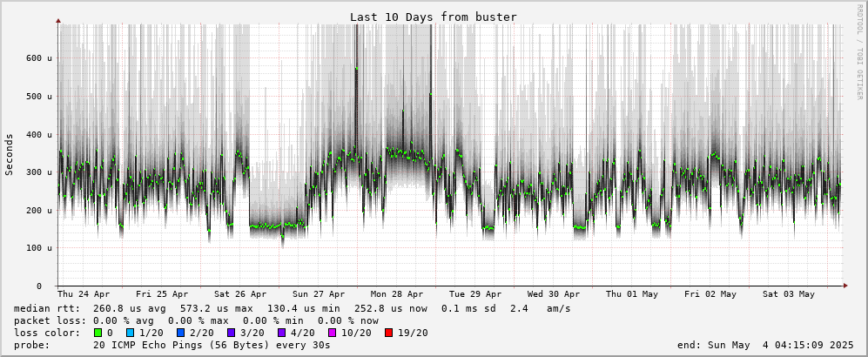The height and width of the screenshot is (357, 868).
Task: Click the 'probe:' label
Action: pos(31,346)
